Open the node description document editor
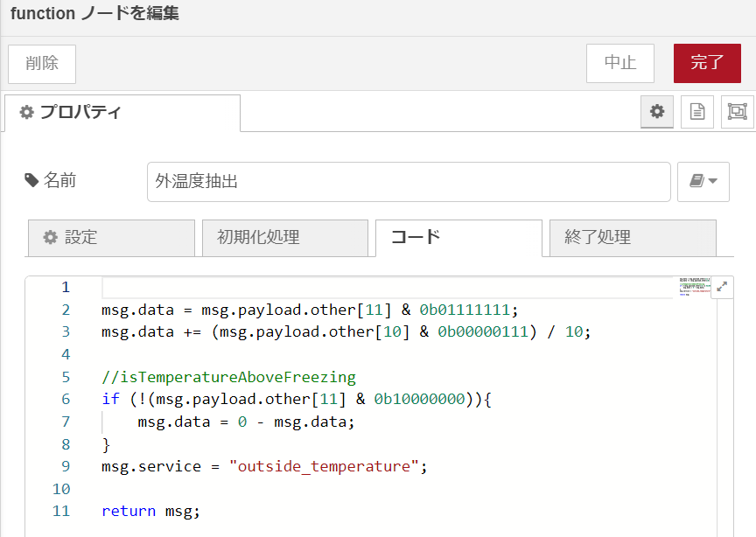 click(x=696, y=112)
